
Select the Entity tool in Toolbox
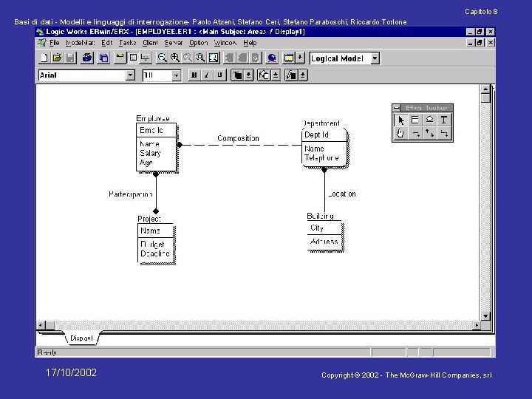415,120
